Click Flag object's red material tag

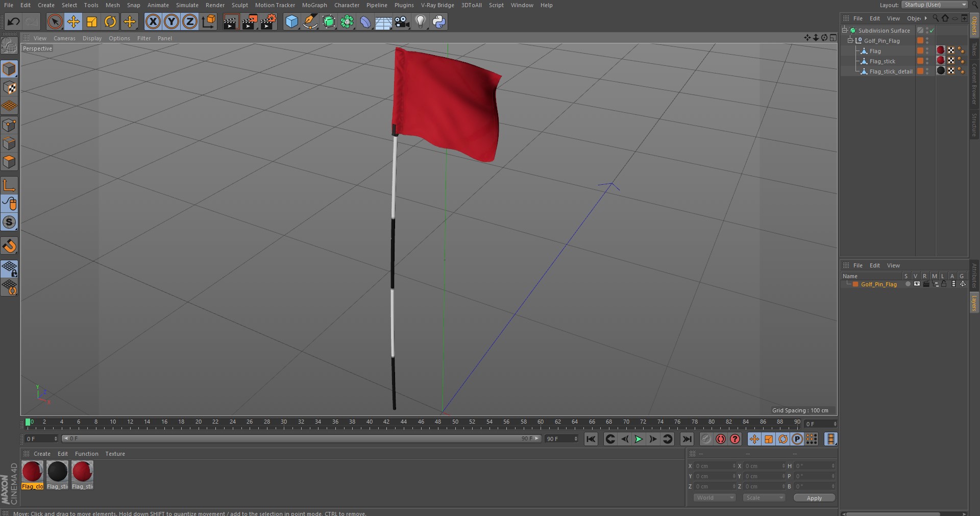pos(941,50)
